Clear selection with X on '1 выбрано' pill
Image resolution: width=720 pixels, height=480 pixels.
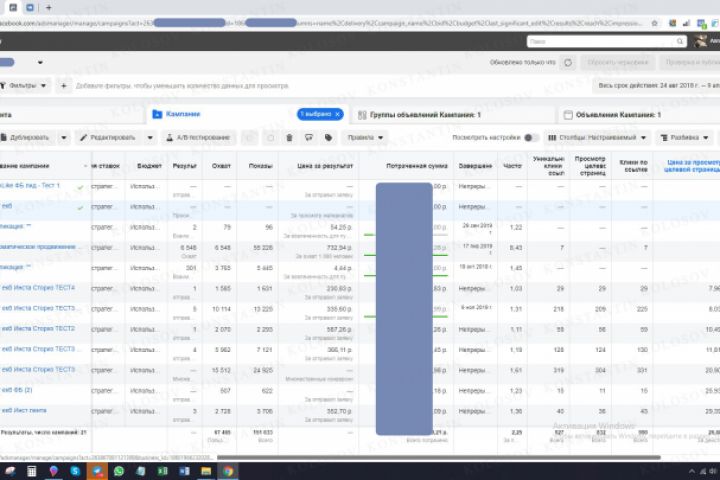[x=338, y=114]
